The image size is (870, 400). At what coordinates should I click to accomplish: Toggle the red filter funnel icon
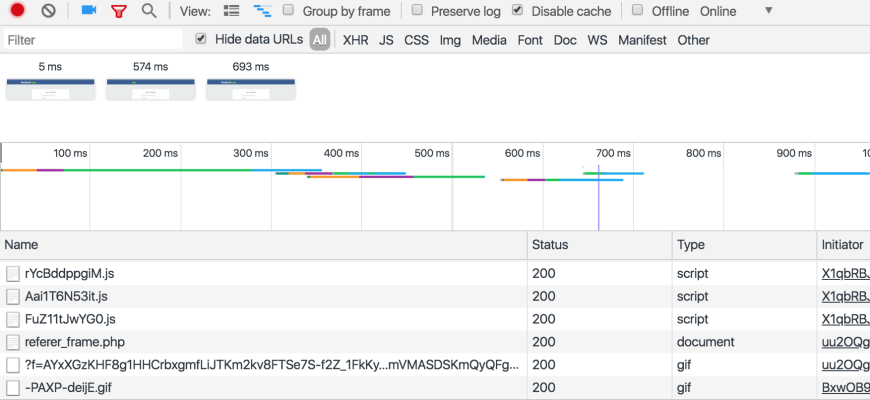tap(118, 11)
